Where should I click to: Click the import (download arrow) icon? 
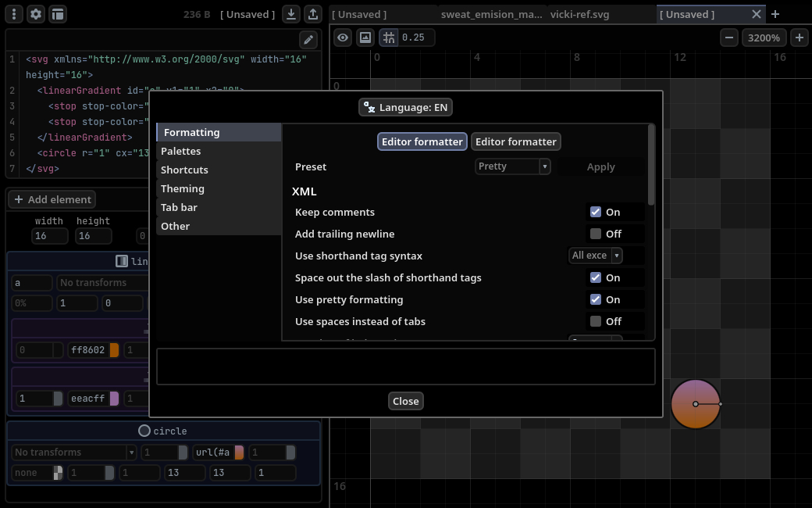290,14
